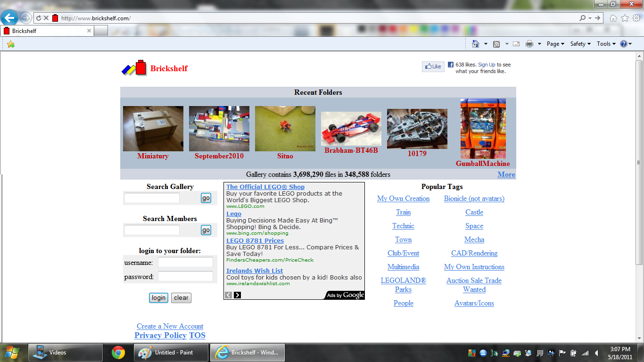Click the password input field

pyautogui.click(x=185, y=277)
